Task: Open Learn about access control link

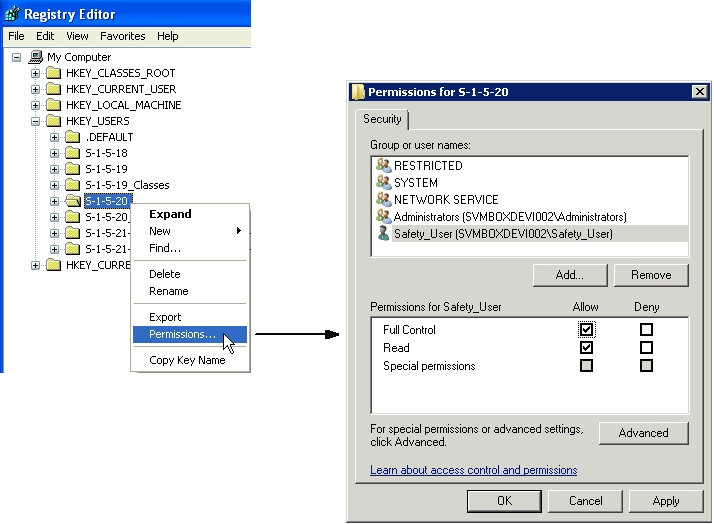Action: tap(474, 470)
